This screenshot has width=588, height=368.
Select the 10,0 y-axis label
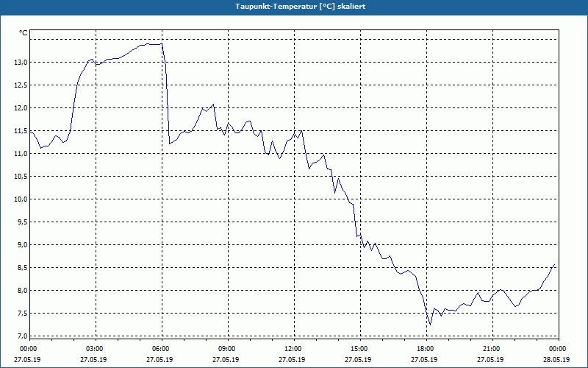tap(21, 199)
